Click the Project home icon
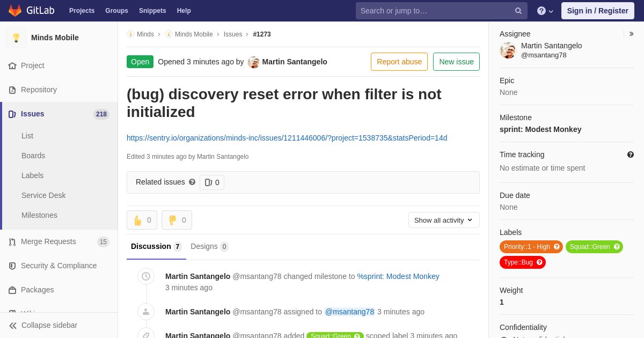Image resolution: width=644 pixels, height=338 pixels. point(12,65)
